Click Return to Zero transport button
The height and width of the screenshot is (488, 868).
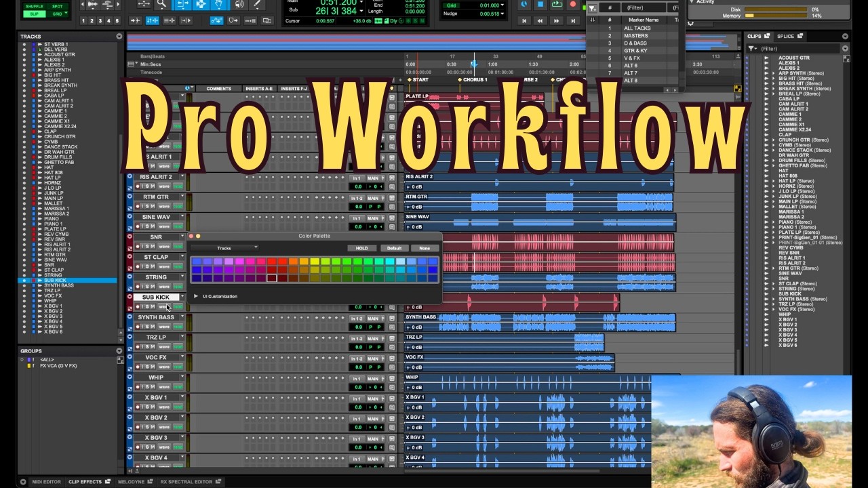click(524, 21)
